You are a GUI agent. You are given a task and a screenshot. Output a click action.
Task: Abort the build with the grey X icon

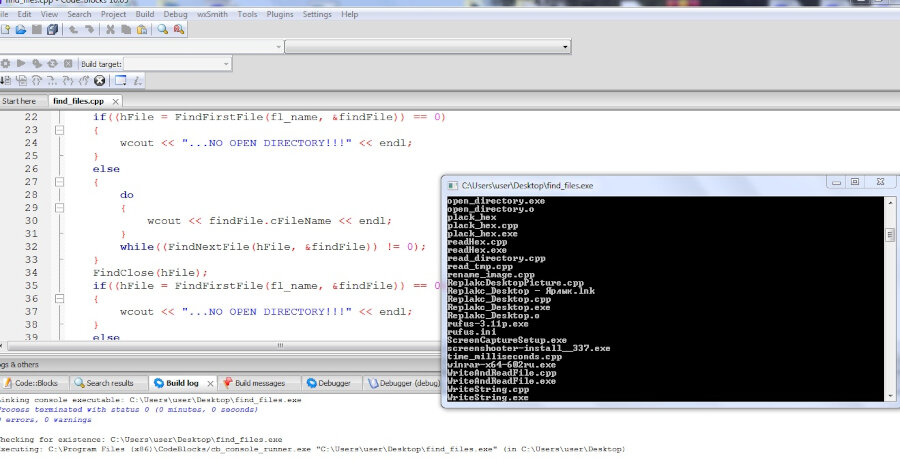(x=68, y=63)
